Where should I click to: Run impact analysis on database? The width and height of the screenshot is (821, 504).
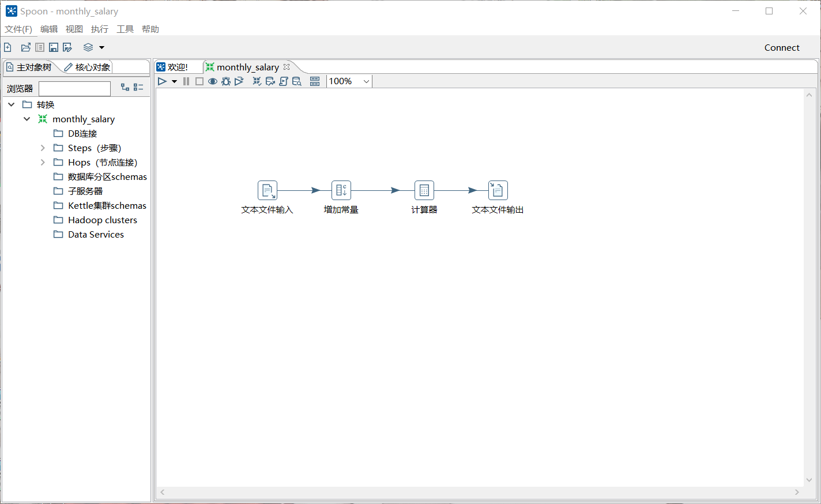pyautogui.click(x=270, y=81)
